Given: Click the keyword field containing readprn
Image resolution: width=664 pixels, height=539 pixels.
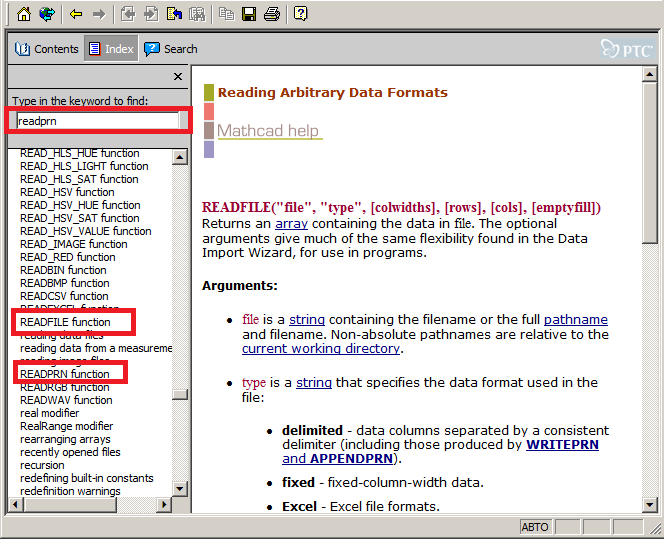Looking at the screenshot, I should coord(98,121).
